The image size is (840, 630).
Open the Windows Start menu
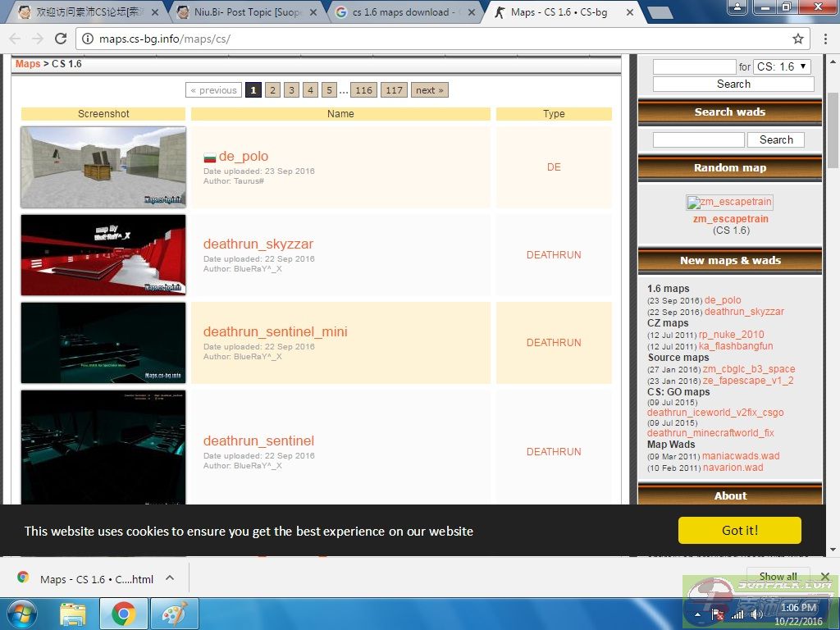coord(21,614)
